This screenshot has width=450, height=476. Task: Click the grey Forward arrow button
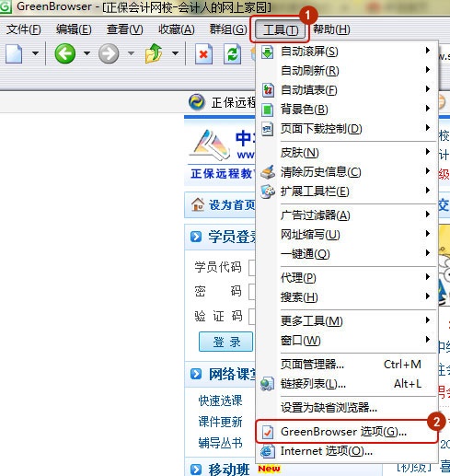click(x=109, y=53)
